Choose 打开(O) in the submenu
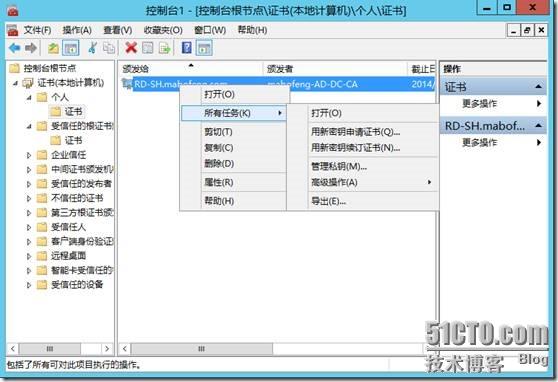The height and width of the screenshot is (382, 558). [363, 113]
